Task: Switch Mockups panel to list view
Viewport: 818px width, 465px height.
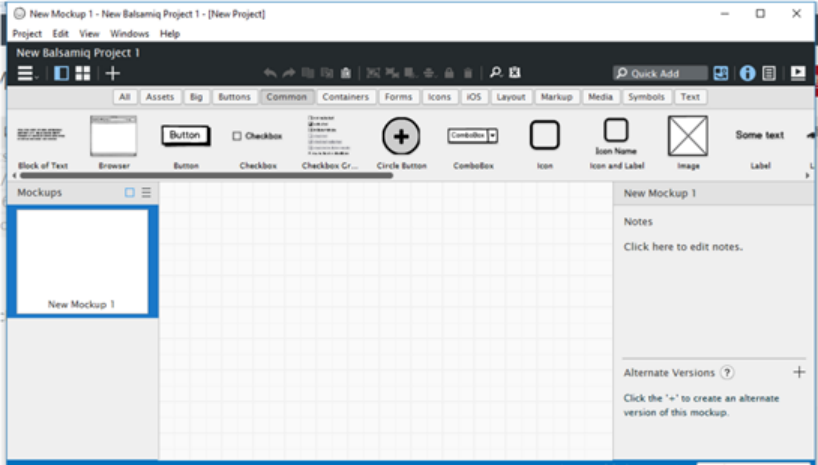Action: point(147,193)
